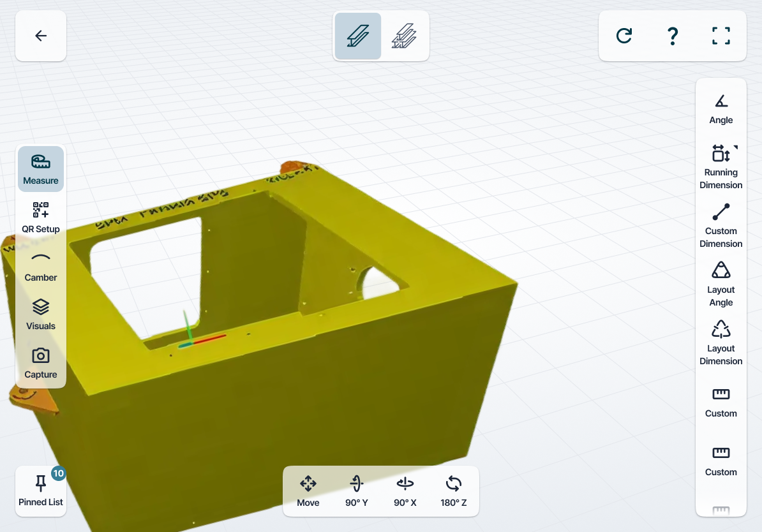The image size is (762, 532).
Task: Rotate model 90° about X
Action: (405, 491)
